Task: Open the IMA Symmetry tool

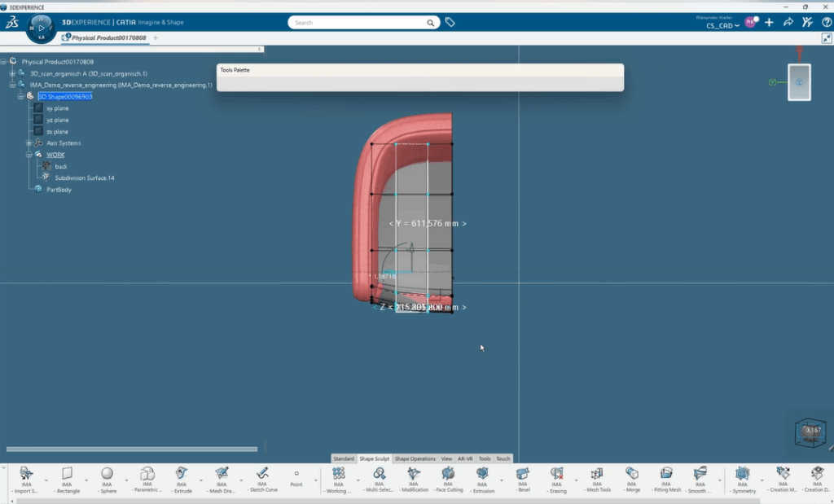Action: point(742,474)
